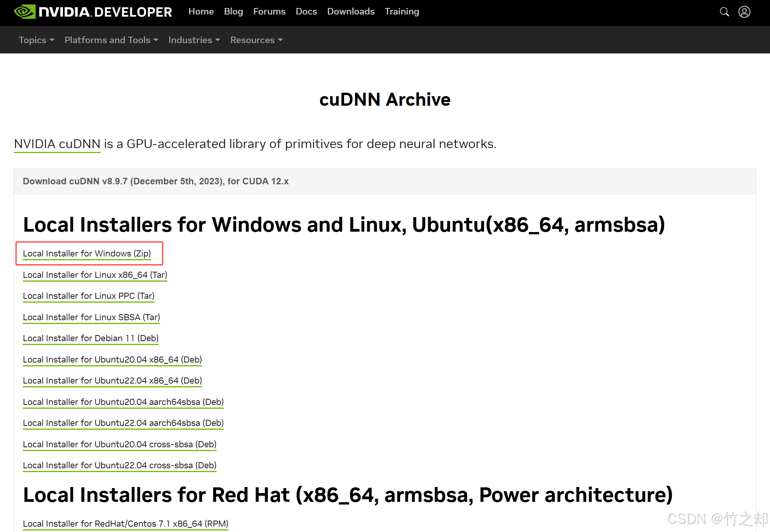Go to the Home menu item

201,12
